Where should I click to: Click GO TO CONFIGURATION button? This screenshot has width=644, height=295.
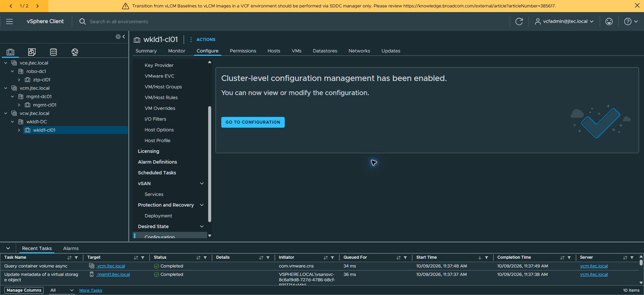click(253, 122)
